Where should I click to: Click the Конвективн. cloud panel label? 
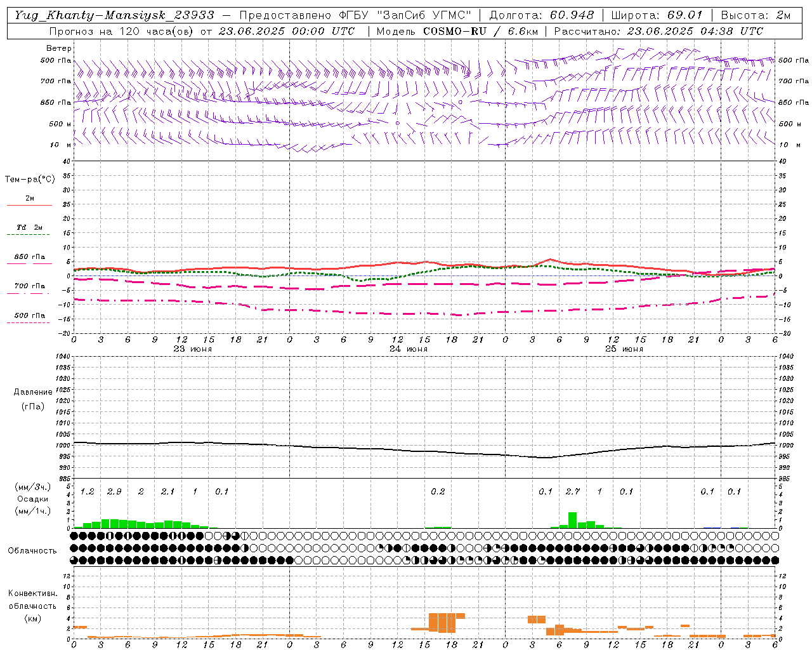click(32, 594)
